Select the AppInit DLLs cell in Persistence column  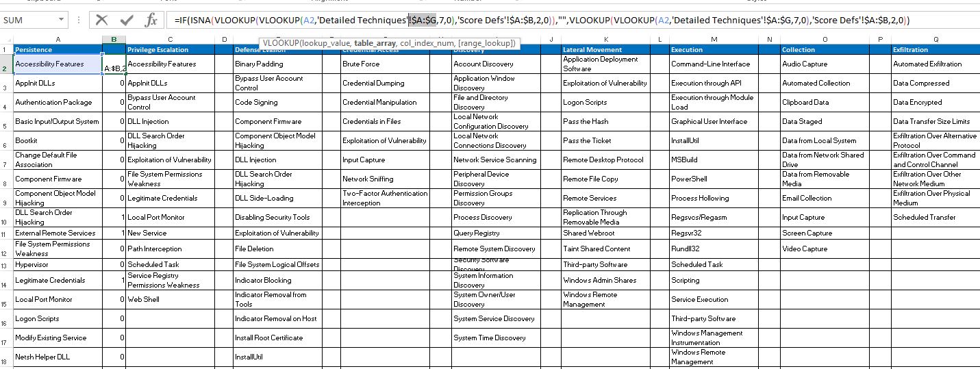point(58,83)
